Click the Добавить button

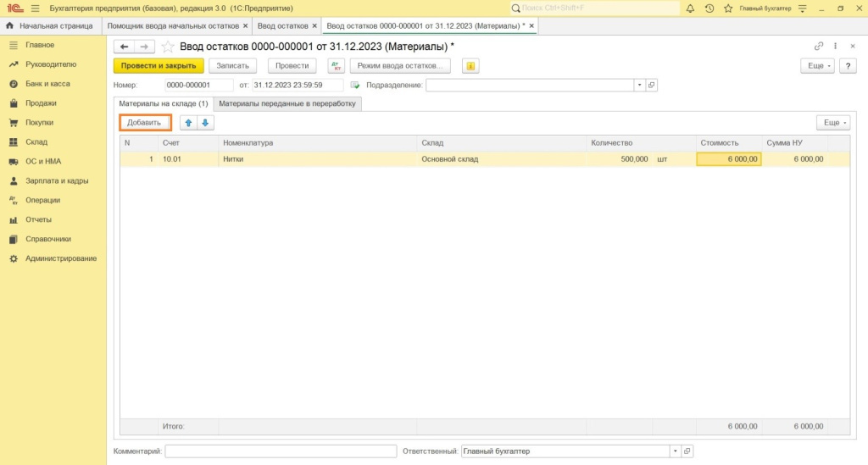click(144, 123)
